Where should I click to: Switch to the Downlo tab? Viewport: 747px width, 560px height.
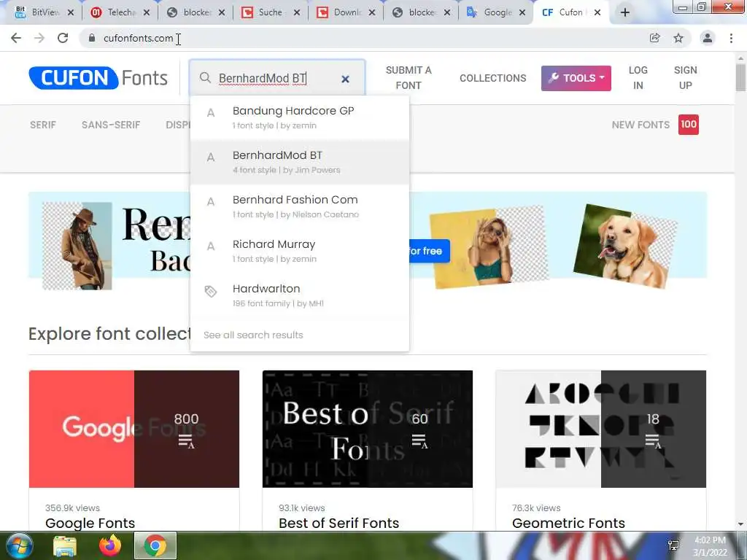click(x=345, y=12)
